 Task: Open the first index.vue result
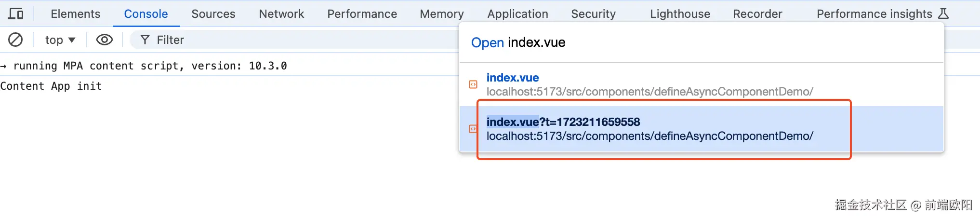tap(702, 84)
